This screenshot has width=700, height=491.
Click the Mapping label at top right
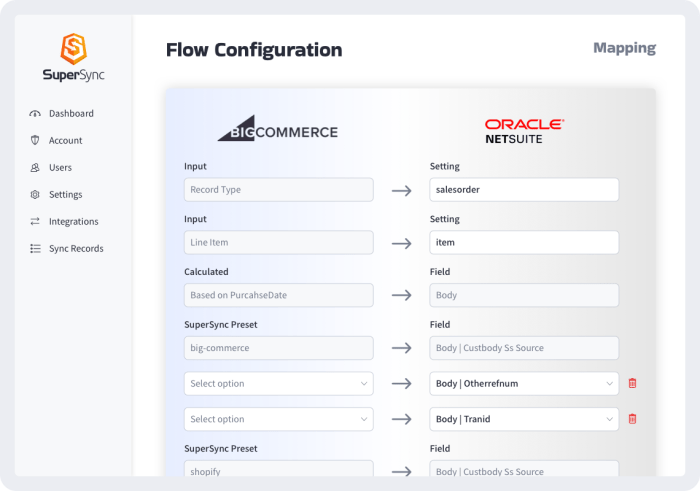(624, 48)
